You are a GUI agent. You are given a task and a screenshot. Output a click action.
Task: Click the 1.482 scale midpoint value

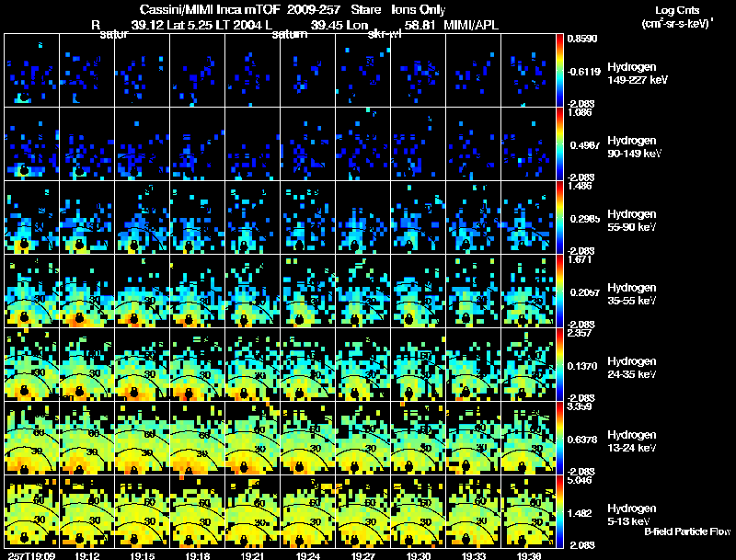pyautogui.click(x=580, y=513)
